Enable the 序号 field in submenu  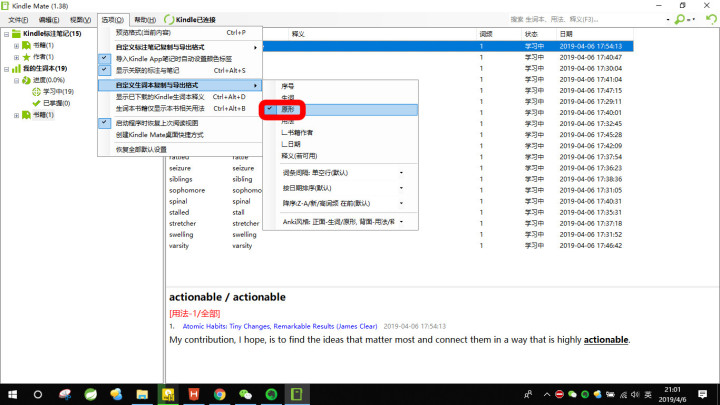point(340,86)
